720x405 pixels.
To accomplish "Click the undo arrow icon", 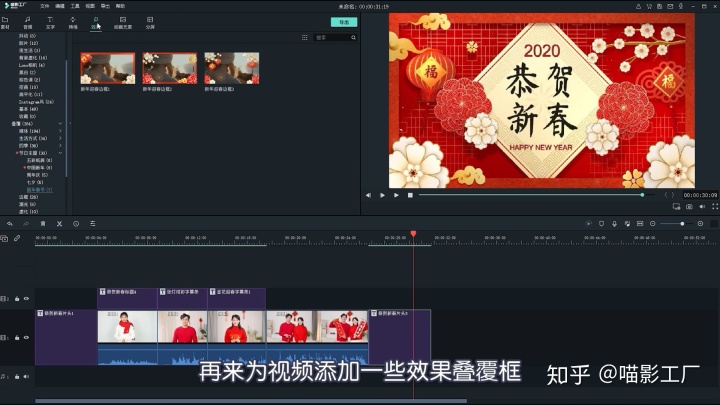I will click(x=10, y=224).
